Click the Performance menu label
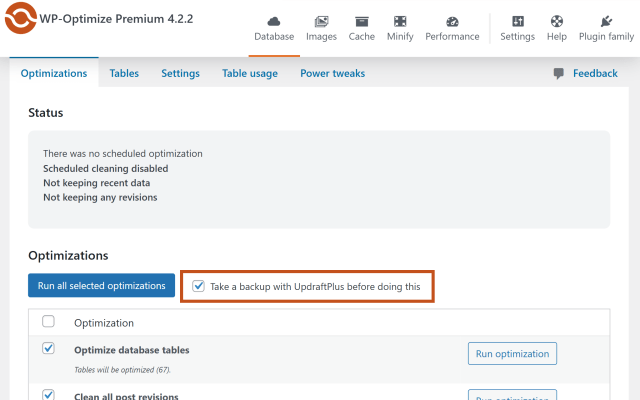640x400 pixels. tap(452, 36)
